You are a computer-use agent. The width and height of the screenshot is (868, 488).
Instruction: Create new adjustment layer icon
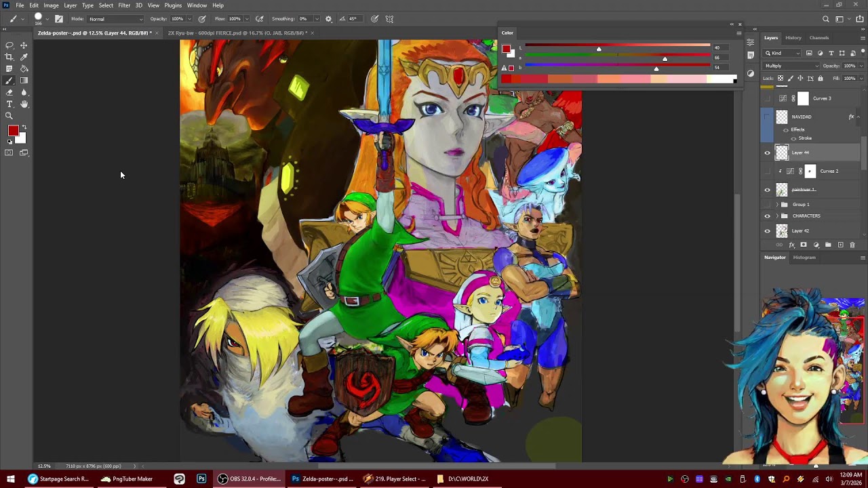coord(816,245)
